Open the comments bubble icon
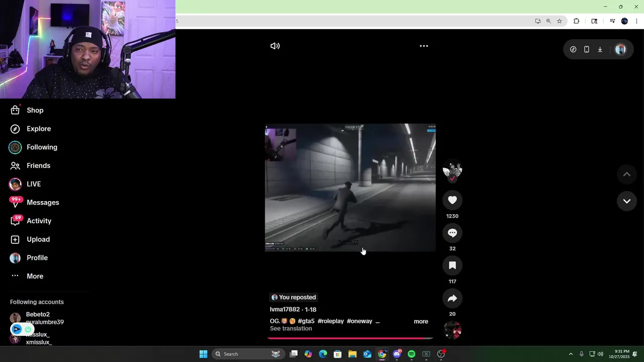The height and width of the screenshot is (362, 644). pyautogui.click(x=452, y=233)
